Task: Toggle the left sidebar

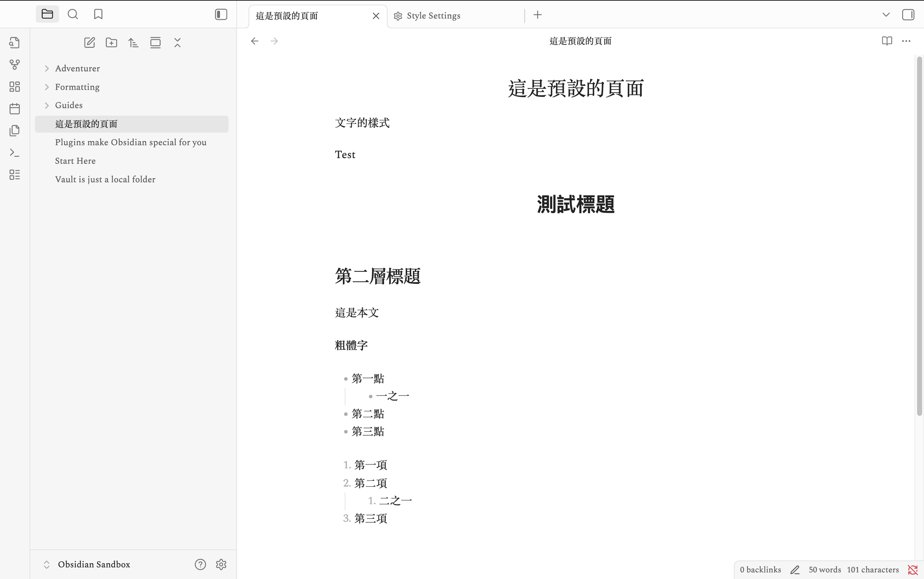Action: [221, 14]
